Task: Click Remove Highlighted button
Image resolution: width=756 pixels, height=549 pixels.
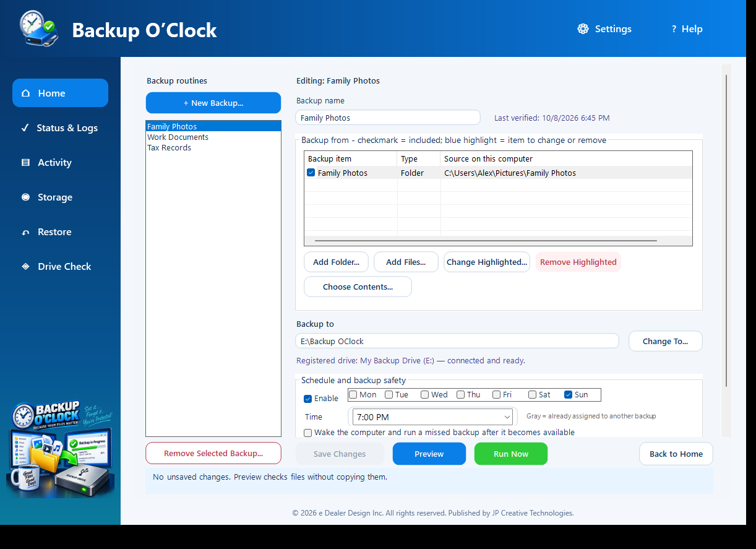Action: pyautogui.click(x=578, y=262)
